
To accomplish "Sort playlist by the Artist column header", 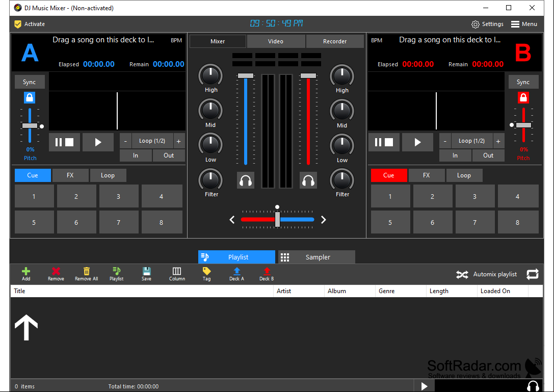I will point(299,291).
